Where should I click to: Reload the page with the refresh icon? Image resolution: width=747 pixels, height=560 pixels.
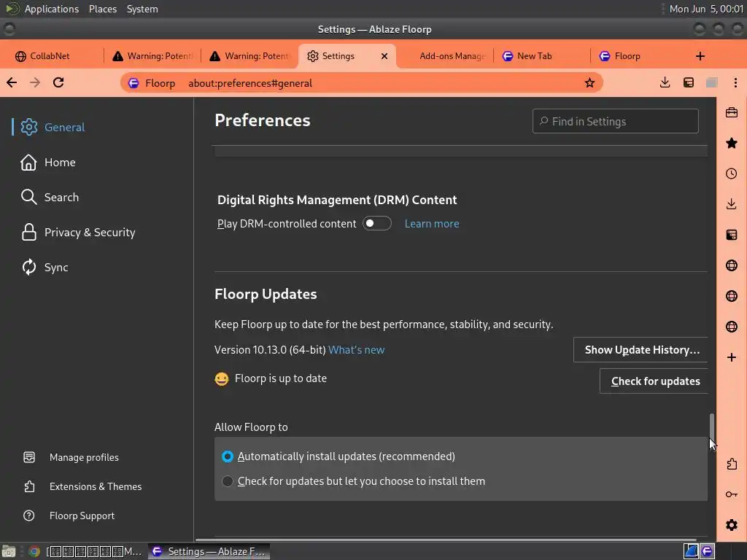coord(58,83)
